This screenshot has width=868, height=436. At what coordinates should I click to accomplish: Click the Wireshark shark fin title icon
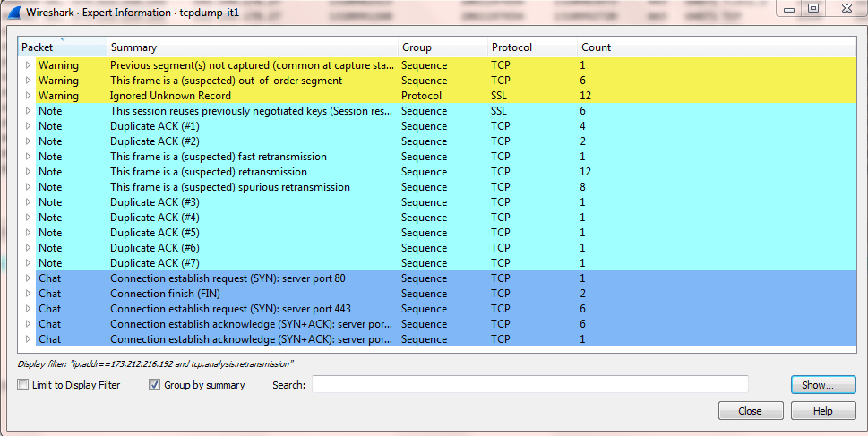(x=13, y=13)
